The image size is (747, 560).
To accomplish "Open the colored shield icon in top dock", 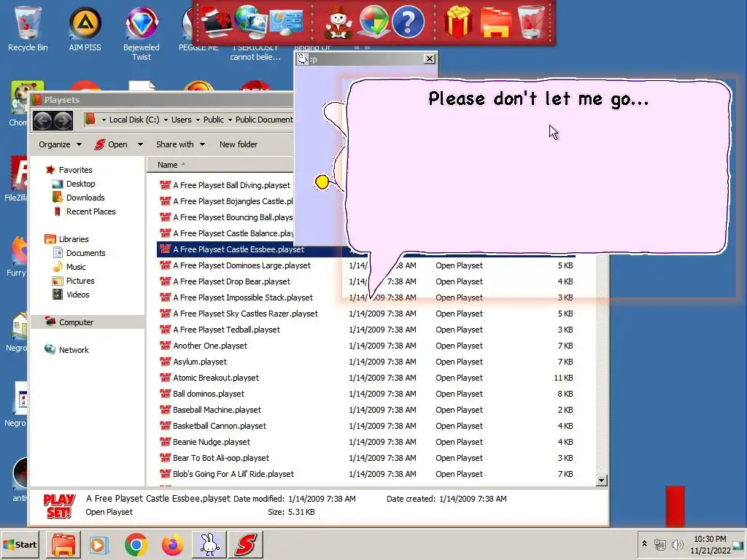I will (373, 22).
